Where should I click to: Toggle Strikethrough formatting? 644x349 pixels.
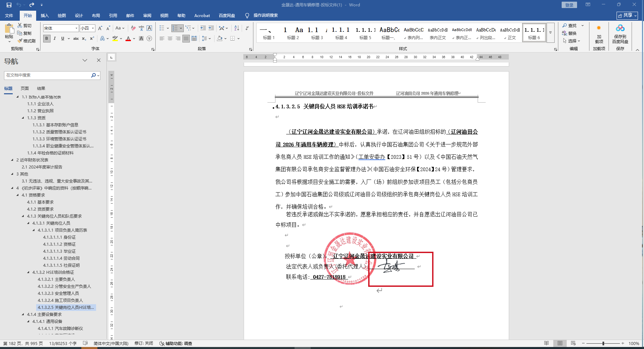(x=76, y=38)
